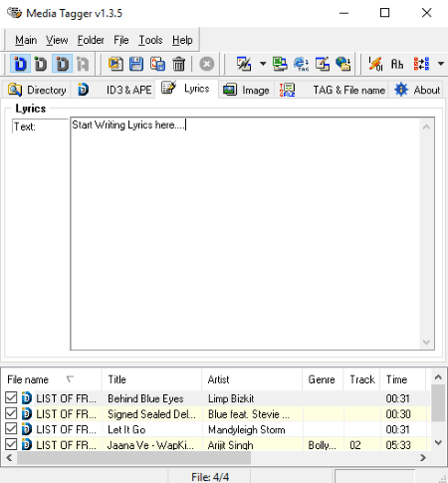Click the globe with folder icon
Viewport: 448px width, 483px height.
click(x=342, y=64)
